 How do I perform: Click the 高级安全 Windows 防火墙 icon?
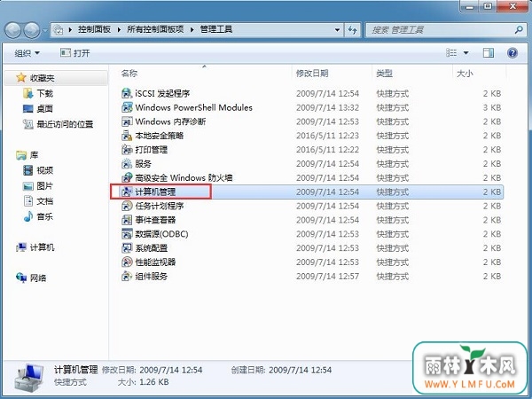(x=127, y=178)
